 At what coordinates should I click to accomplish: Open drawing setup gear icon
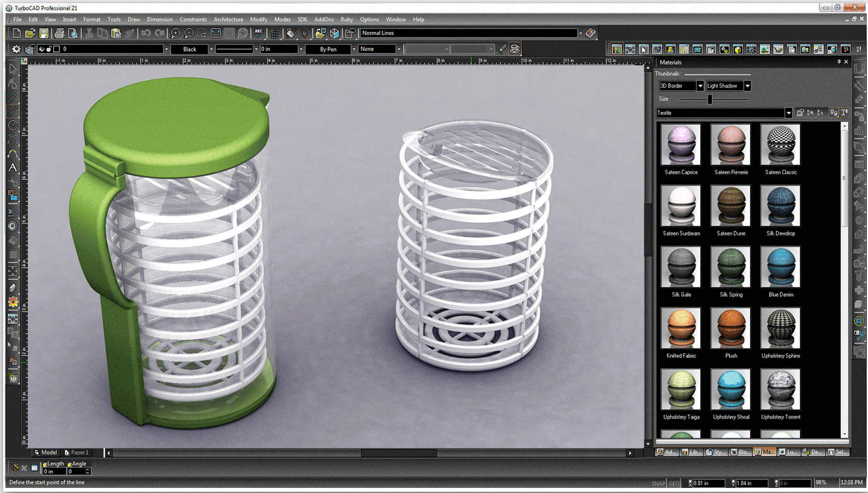16,49
